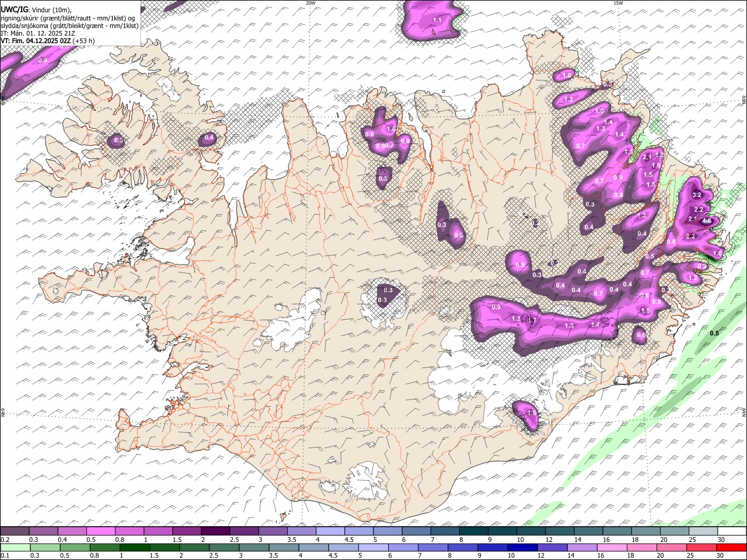Click the bright red swatch after 30 in the bottom legend row

click(732, 547)
